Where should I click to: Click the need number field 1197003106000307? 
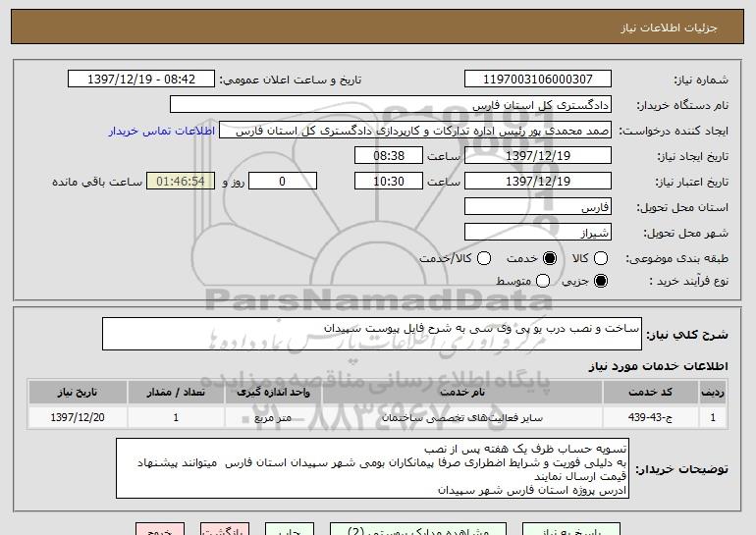(538, 80)
